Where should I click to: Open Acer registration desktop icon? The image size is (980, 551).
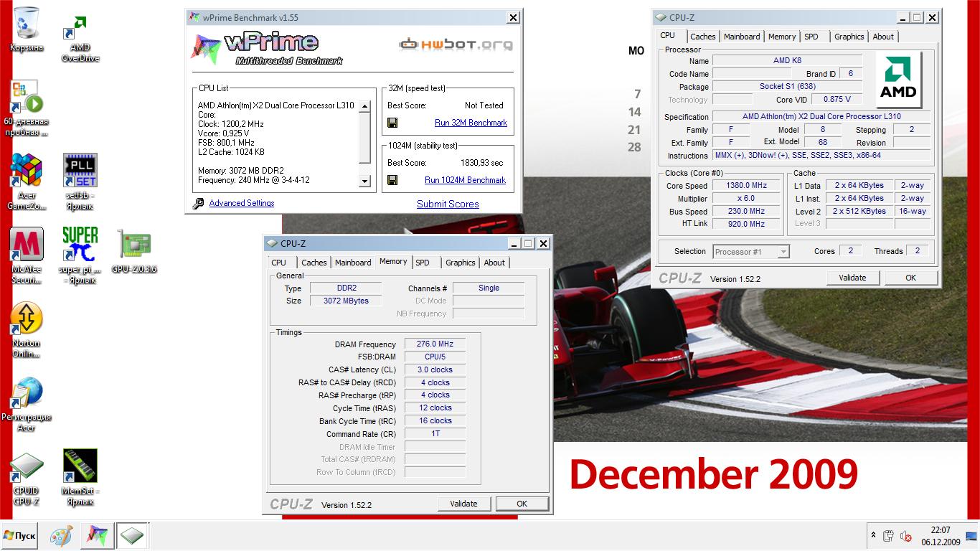(27, 404)
